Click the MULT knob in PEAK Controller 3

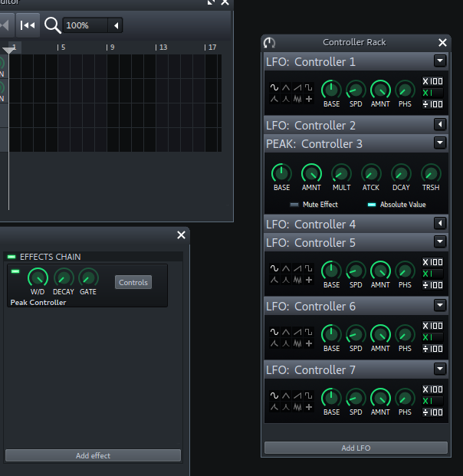[342, 174]
